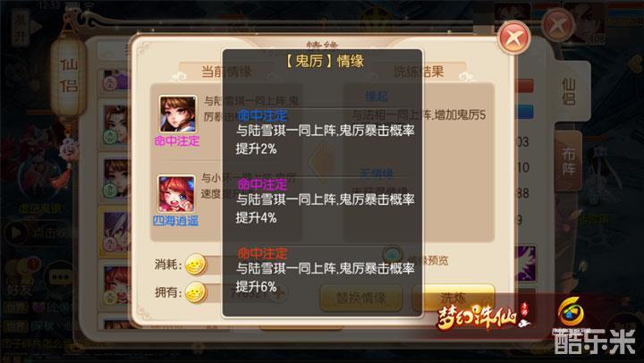Image resolution: width=644 pixels, height=363 pixels.
Task: Click the 【鬼厉】情缘 tooltip title
Action: click(x=324, y=61)
